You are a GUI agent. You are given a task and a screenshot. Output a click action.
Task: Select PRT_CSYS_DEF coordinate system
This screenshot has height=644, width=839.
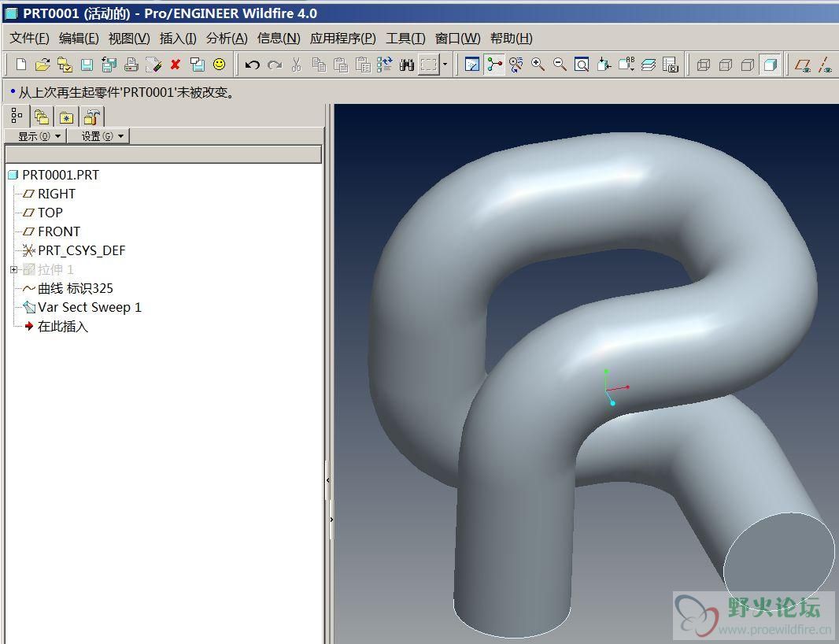74,250
